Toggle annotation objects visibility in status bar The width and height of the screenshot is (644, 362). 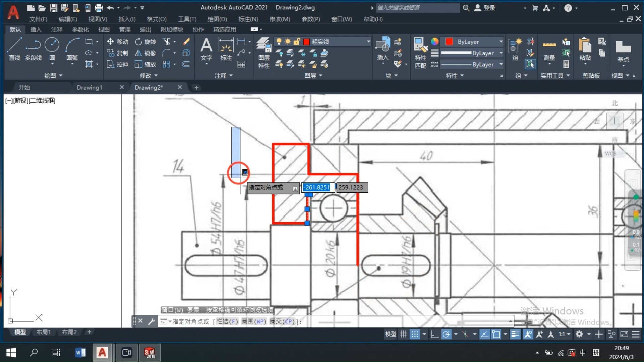(x=528, y=334)
